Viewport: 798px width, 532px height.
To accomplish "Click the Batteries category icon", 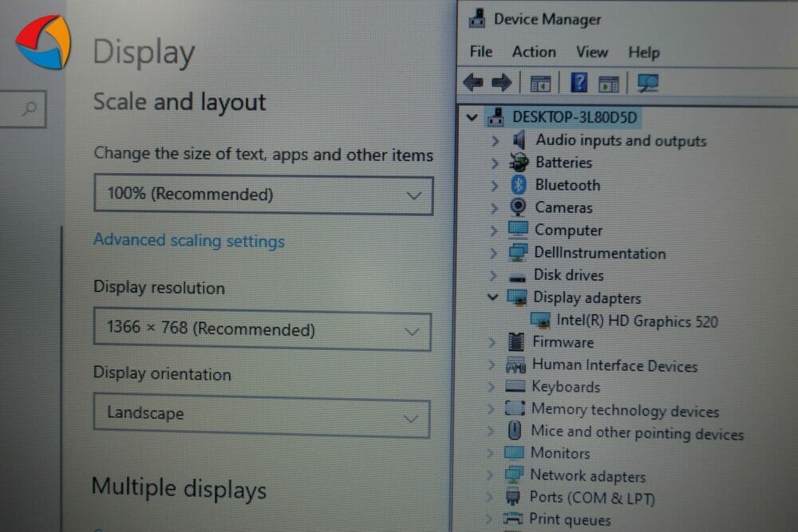I will point(519,162).
